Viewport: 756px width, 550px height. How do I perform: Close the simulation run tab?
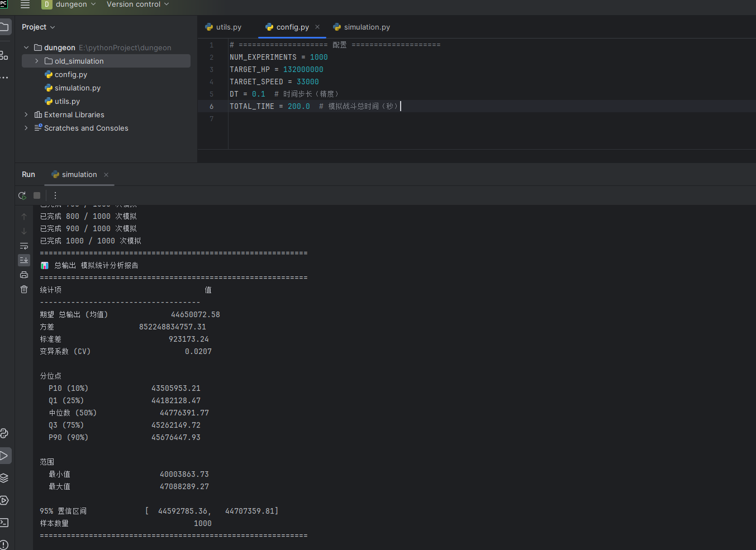[106, 175]
